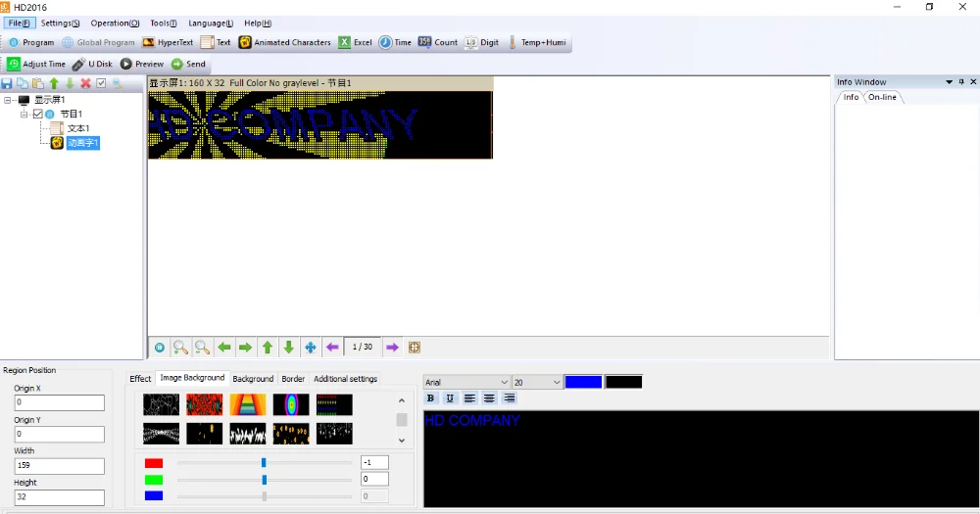Click the select-all checkbox icon in tree toolbar
Viewport: 980px width, 514px height.
coord(101,83)
